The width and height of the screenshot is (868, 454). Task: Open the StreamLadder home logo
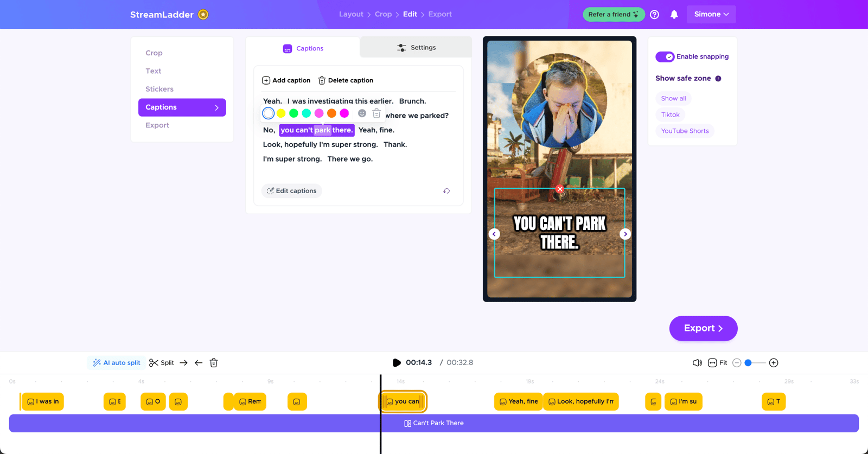162,15
